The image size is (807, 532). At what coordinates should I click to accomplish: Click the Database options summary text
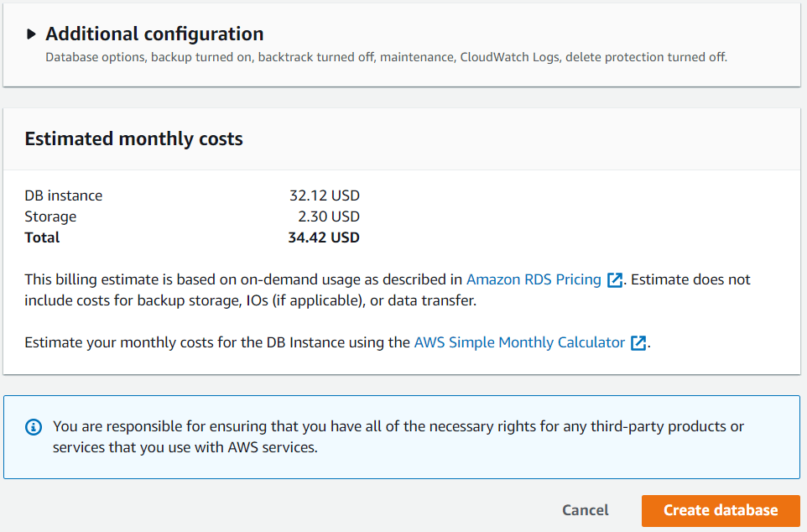pyautogui.click(x=386, y=57)
